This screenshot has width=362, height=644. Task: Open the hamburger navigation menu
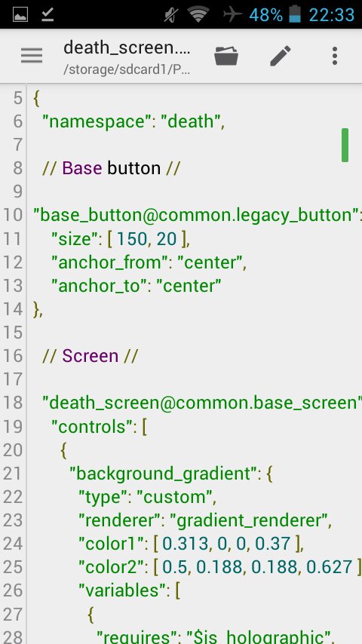pyautogui.click(x=32, y=56)
